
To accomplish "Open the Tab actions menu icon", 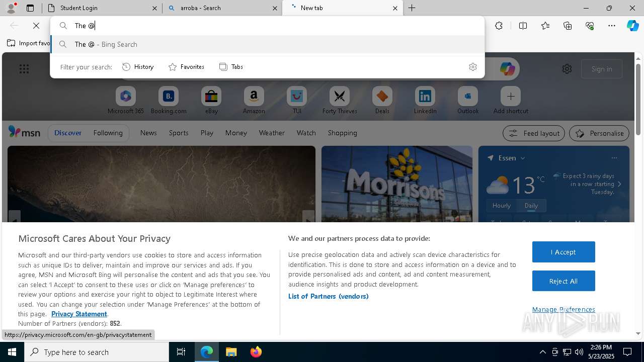I will pyautogui.click(x=30, y=8).
